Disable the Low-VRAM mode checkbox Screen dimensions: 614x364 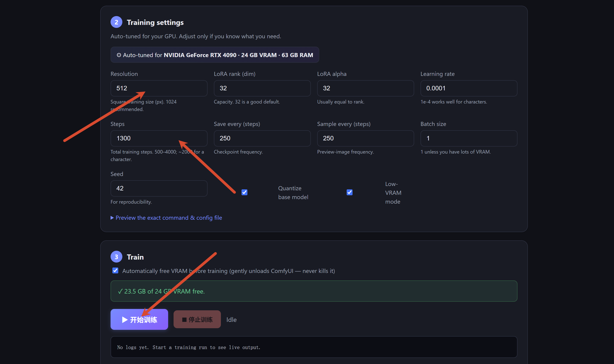click(350, 193)
